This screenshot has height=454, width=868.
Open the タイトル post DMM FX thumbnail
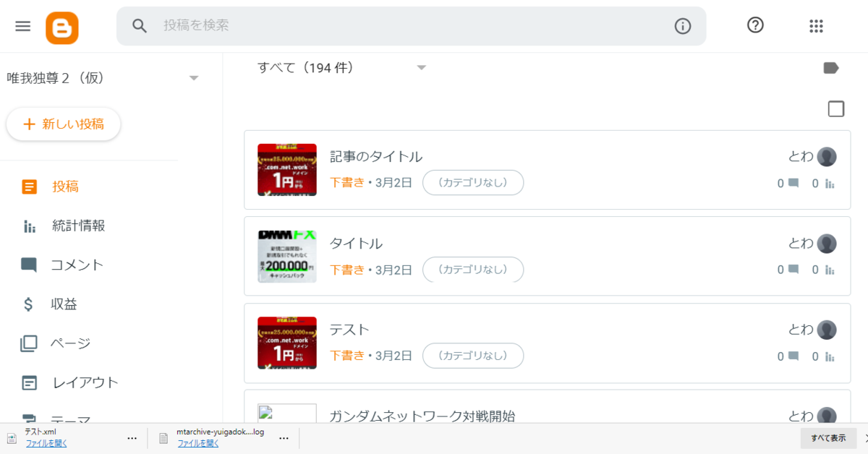coord(287,257)
